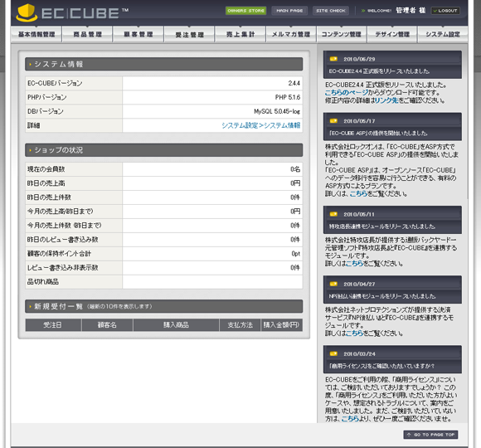Click the ショップの状況 section header
The height and width of the screenshot is (448, 481).
(164, 150)
